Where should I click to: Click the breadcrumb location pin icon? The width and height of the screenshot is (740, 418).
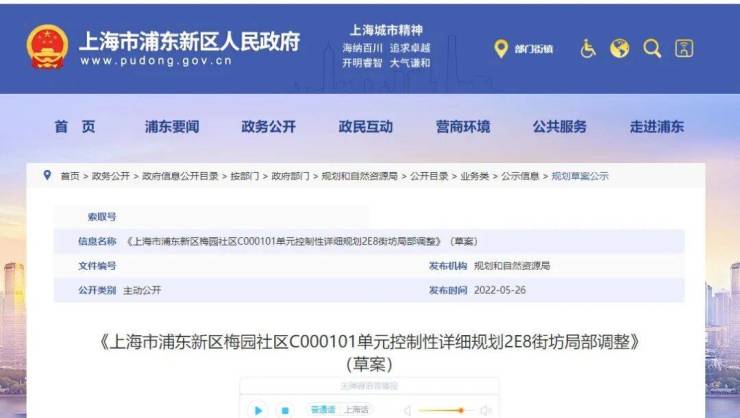coord(47,176)
